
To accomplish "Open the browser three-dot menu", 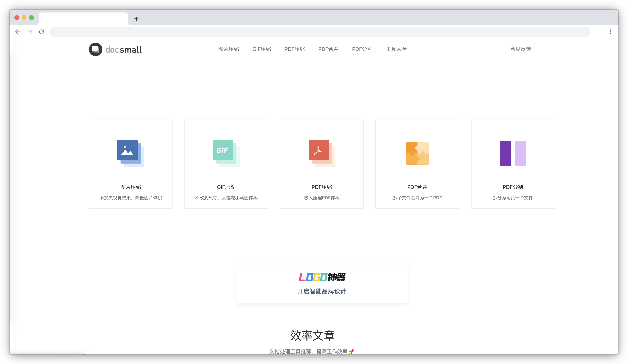I will [610, 32].
